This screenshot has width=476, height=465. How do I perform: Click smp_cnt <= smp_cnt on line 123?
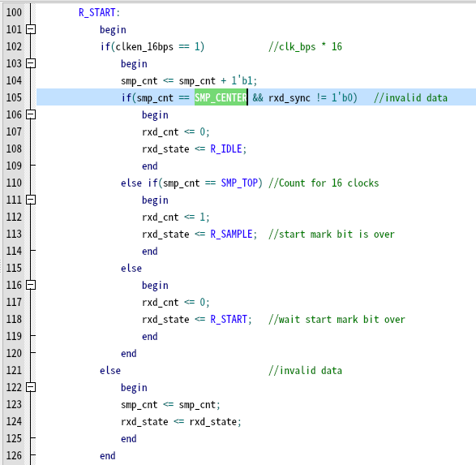tap(168, 405)
